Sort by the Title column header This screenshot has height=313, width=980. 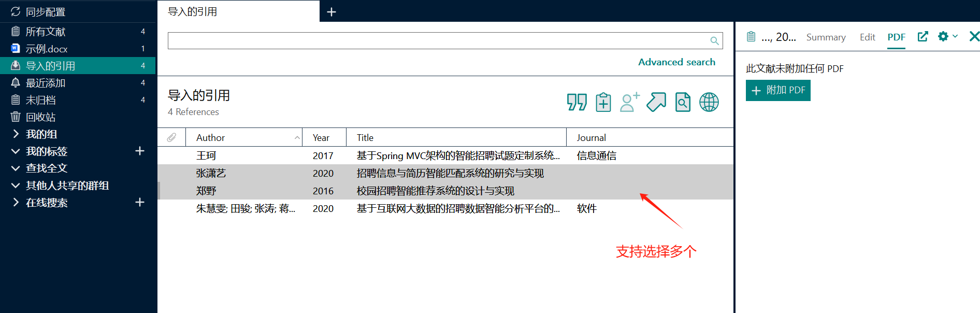pos(456,137)
